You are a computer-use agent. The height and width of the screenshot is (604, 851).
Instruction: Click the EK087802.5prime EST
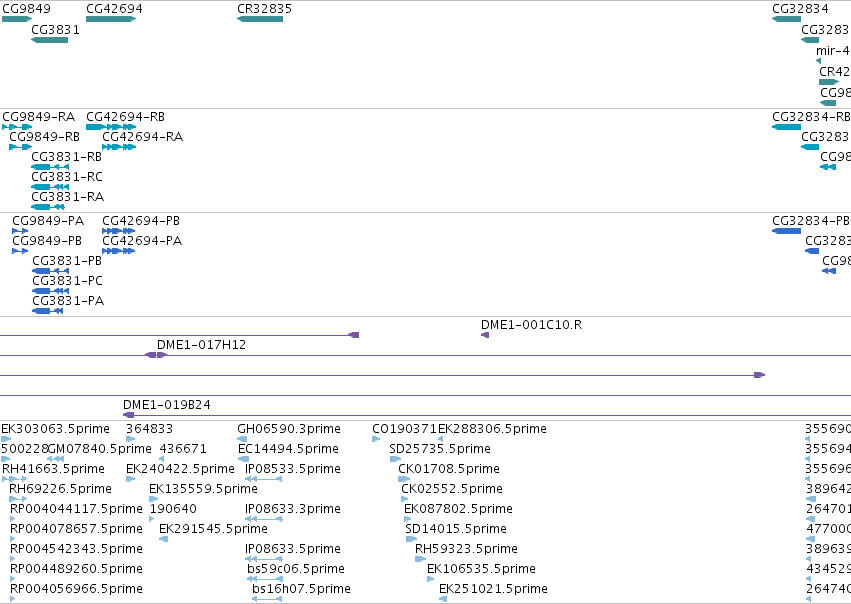[x=408, y=520]
